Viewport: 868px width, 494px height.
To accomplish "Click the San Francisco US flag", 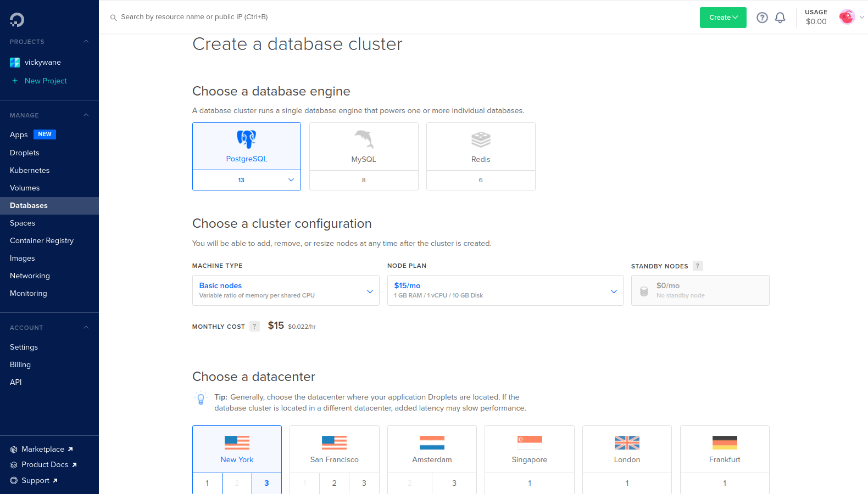I will point(334,442).
